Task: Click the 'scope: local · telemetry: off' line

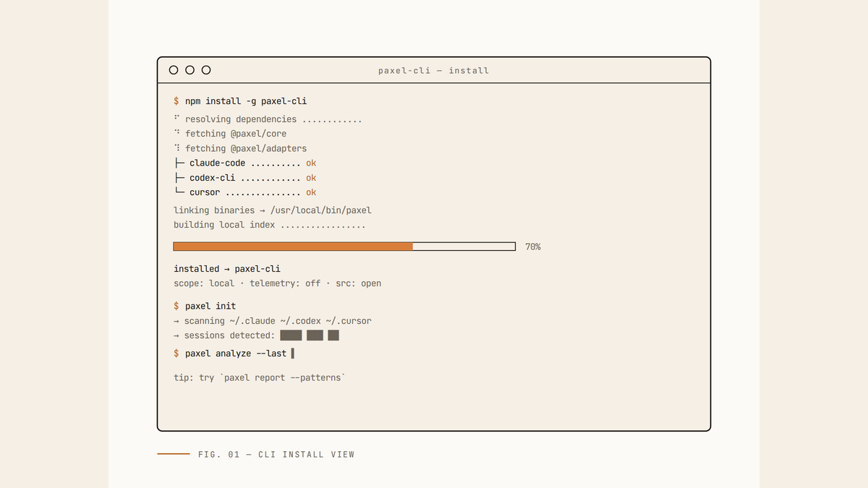Action: (278, 283)
